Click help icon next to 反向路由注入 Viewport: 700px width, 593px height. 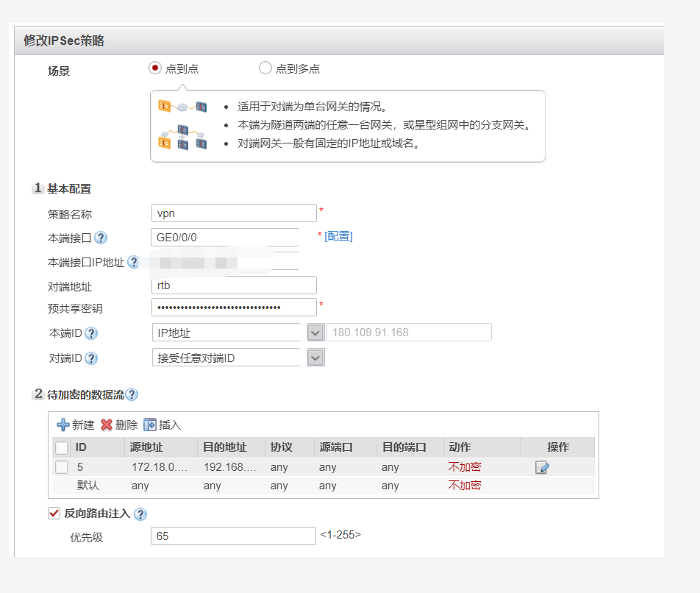(x=140, y=514)
